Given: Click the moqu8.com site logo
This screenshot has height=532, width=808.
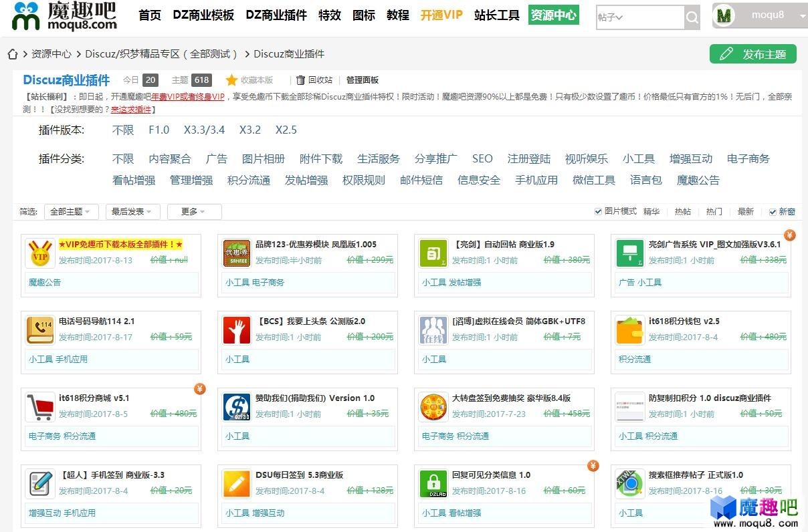Looking at the screenshot, I should 65,16.
